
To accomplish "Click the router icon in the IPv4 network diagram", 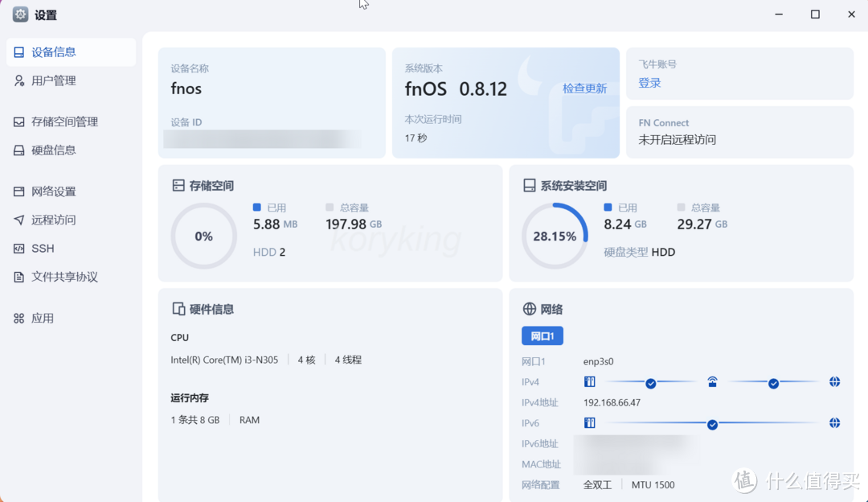I will [712, 381].
